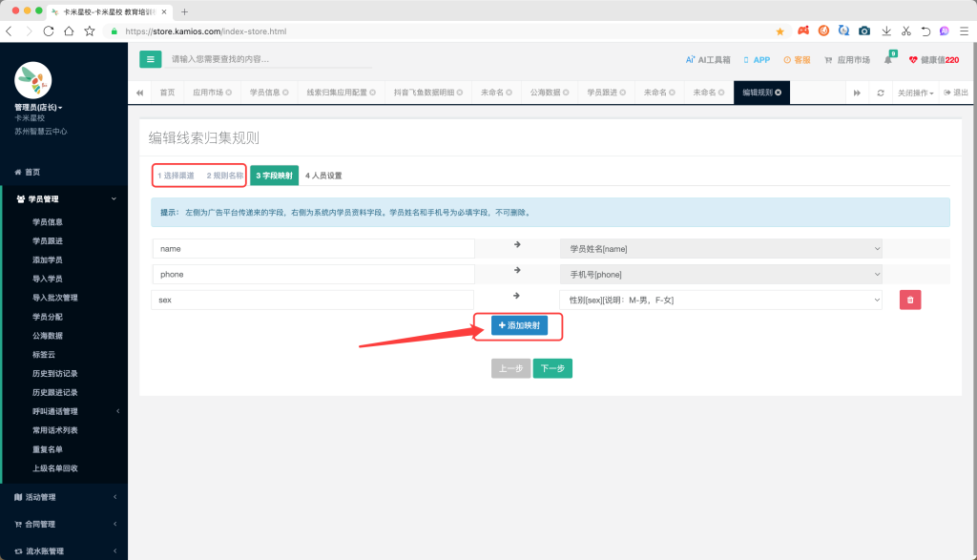Open the 学员姓名[name] field dropdown
Image resolution: width=977 pixels, height=560 pixels.
pos(720,249)
